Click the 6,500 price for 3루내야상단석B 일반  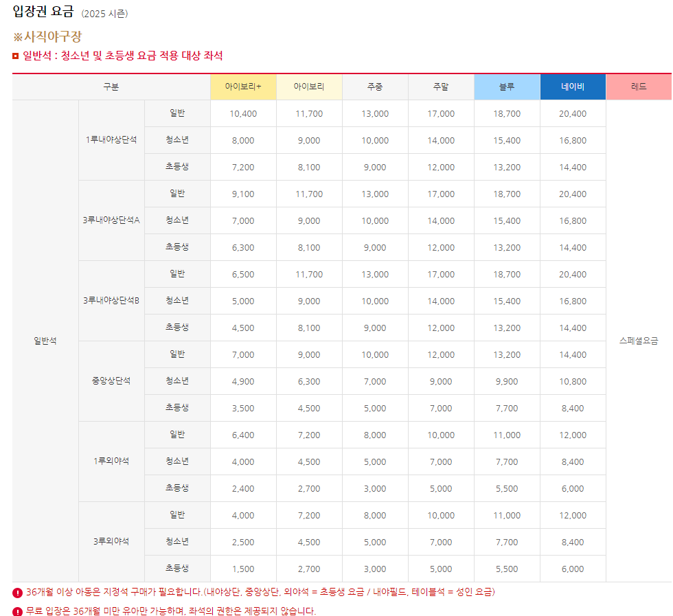(x=243, y=274)
